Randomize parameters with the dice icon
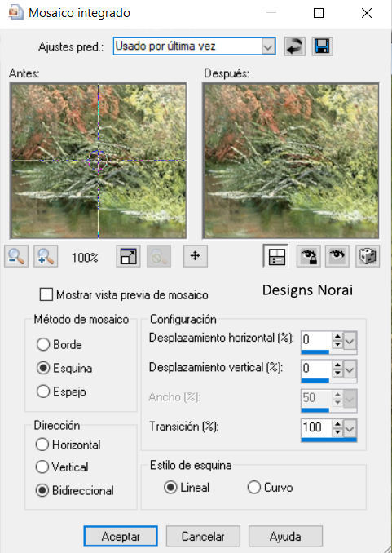This screenshot has height=553, width=392. coord(368,256)
